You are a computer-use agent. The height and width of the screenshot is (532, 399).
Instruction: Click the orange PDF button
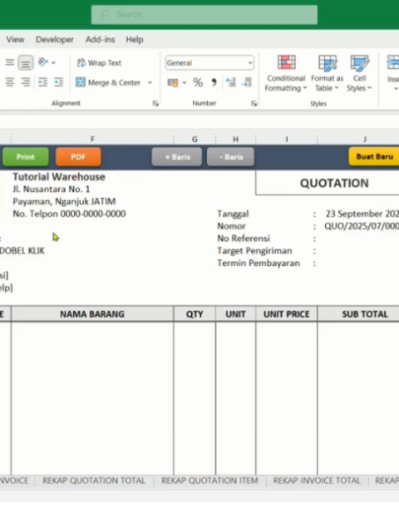click(79, 157)
